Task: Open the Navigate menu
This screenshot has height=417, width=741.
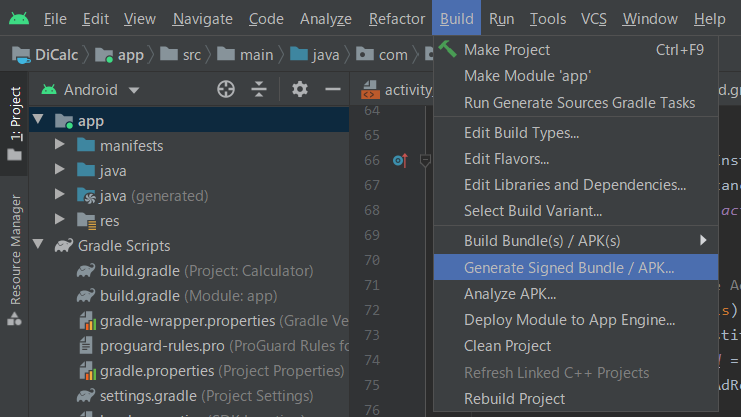Action: [202, 19]
